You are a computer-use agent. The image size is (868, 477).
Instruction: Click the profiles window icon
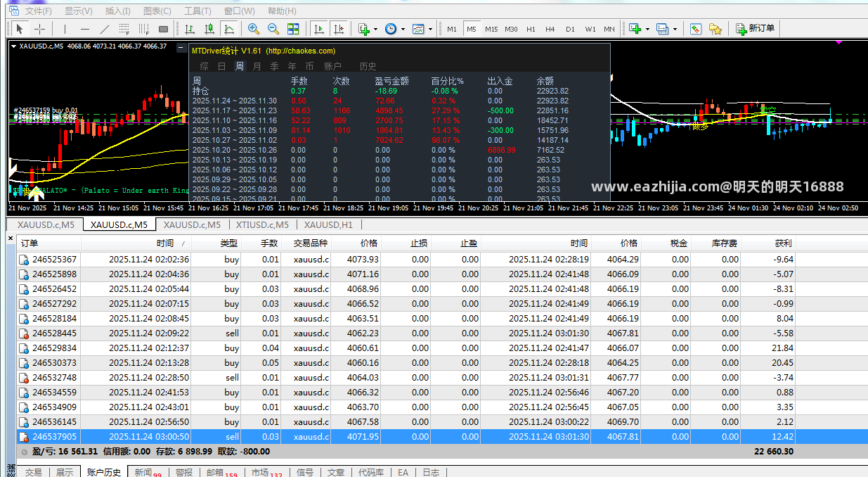click(x=662, y=29)
